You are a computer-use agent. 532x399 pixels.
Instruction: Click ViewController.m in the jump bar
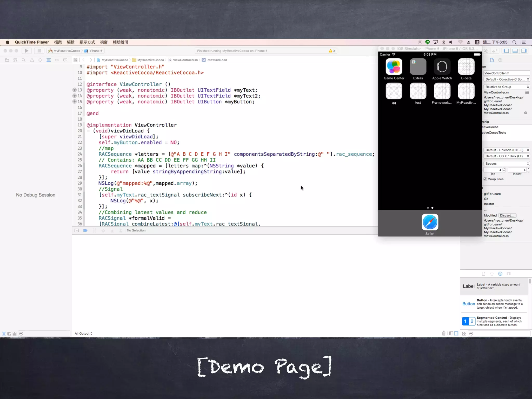tap(185, 60)
